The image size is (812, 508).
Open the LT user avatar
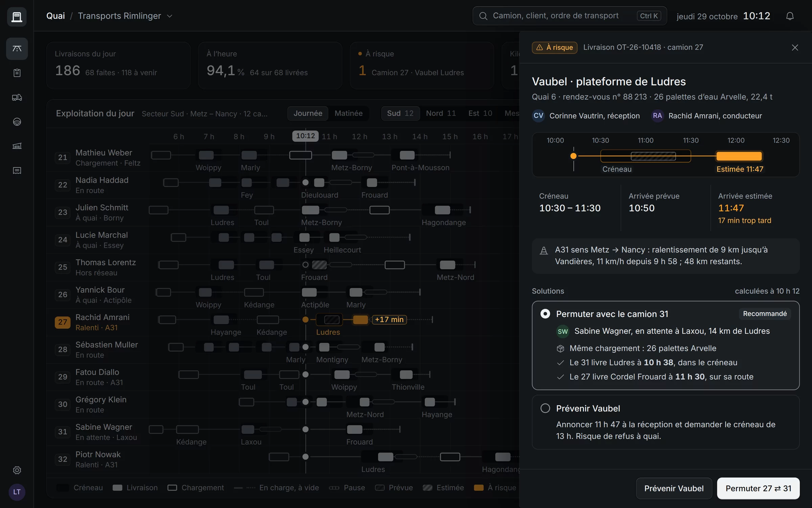pos(17,492)
